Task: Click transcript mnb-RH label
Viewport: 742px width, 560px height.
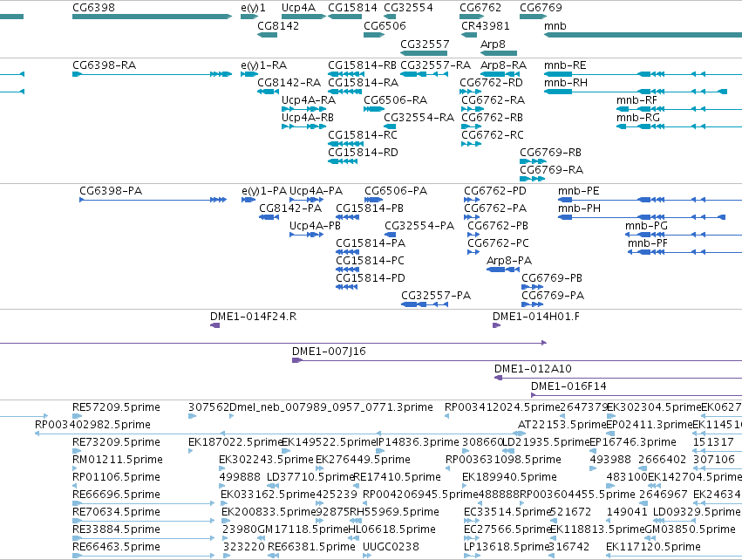Action: click(x=566, y=82)
